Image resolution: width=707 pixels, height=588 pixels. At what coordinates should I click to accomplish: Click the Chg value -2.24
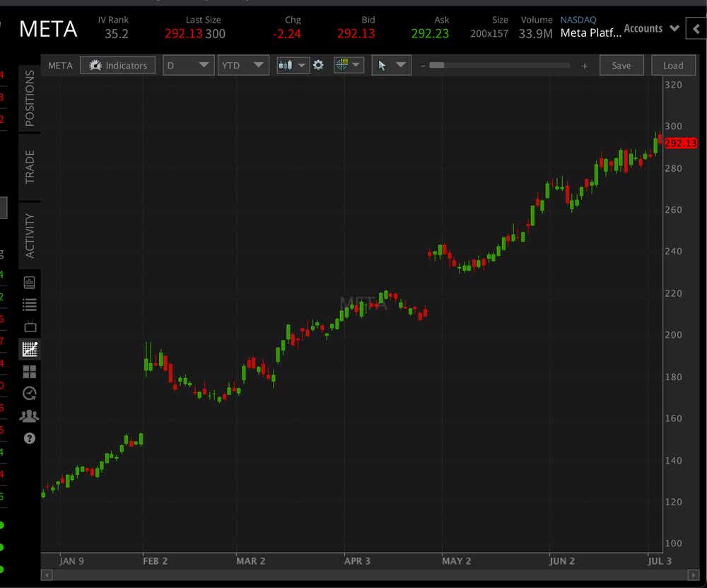point(287,34)
